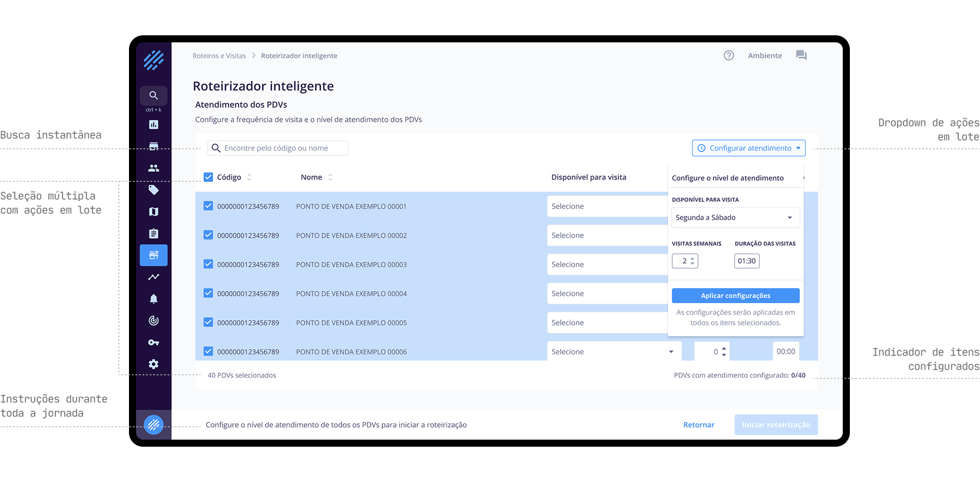Open the Configurar atendimento dropdown
The image size is (980, 482).
click(749, 148)
